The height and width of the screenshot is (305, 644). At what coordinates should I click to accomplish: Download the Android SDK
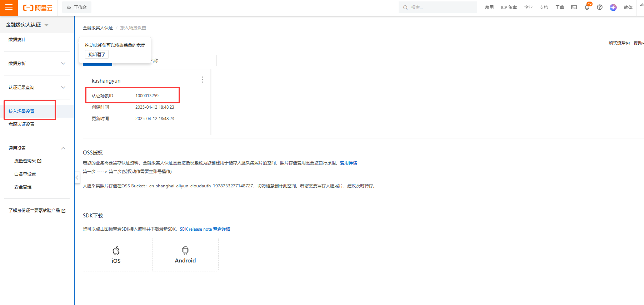point(185,255)
